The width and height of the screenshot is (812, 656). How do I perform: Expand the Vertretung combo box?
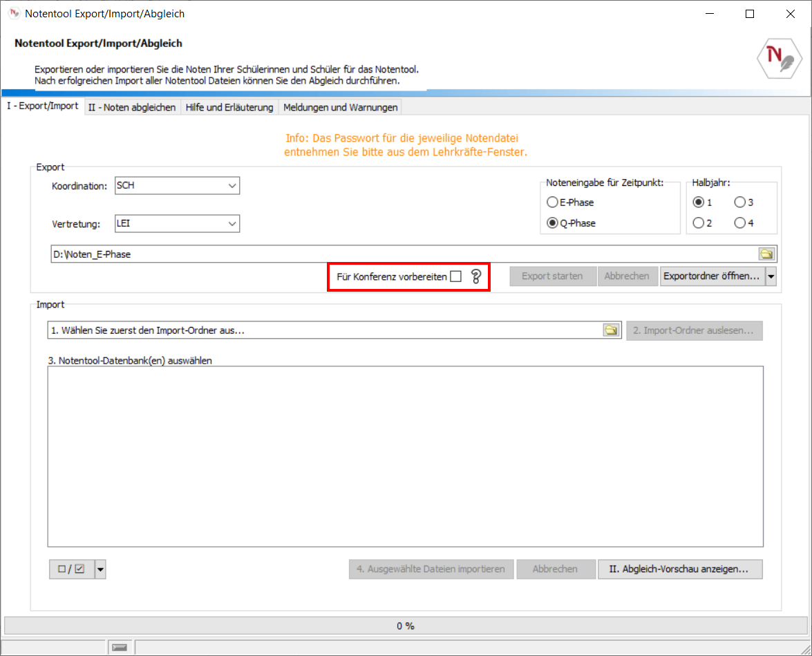tap(232, 224)
